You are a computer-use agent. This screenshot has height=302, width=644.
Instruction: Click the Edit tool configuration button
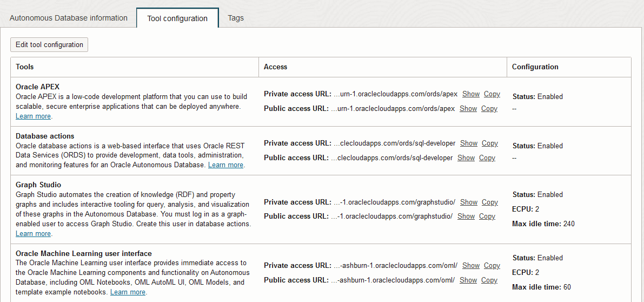coord(49,45)
